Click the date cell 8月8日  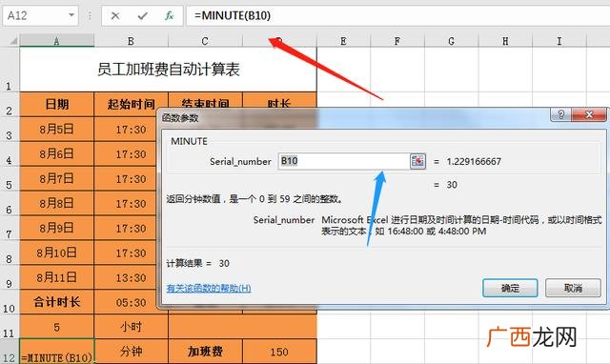point(57,203)
